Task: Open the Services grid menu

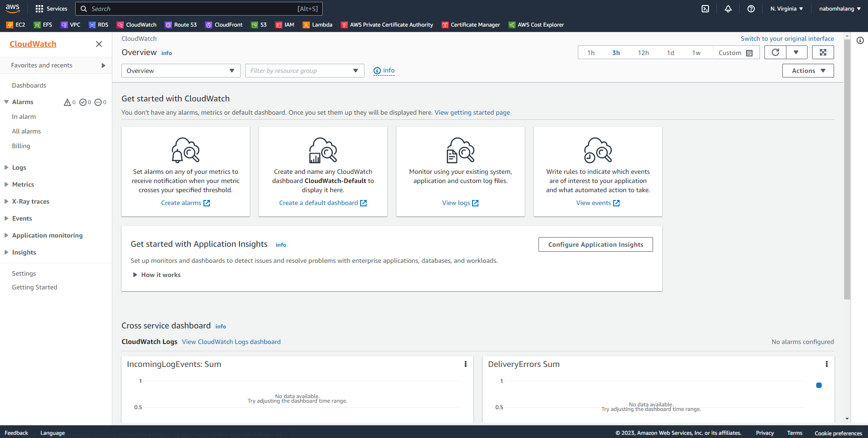Action: (51, 9)
